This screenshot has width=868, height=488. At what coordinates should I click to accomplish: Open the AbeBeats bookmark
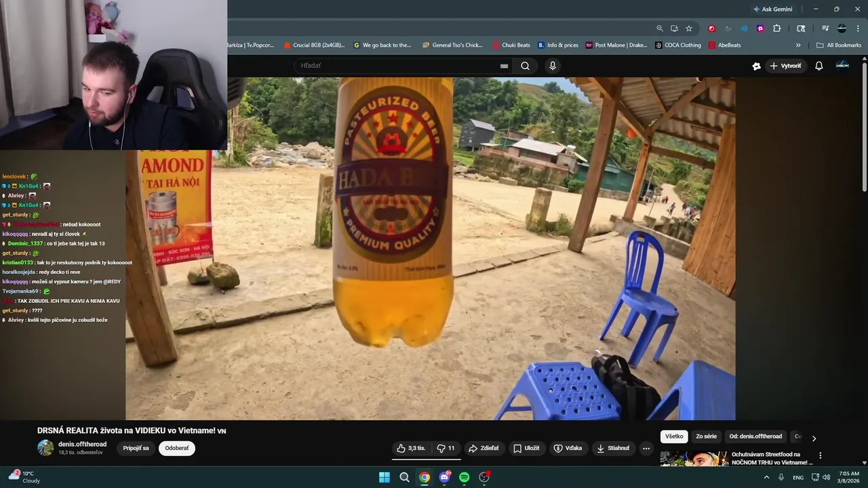pyautogui.click(x=725, y=45)
